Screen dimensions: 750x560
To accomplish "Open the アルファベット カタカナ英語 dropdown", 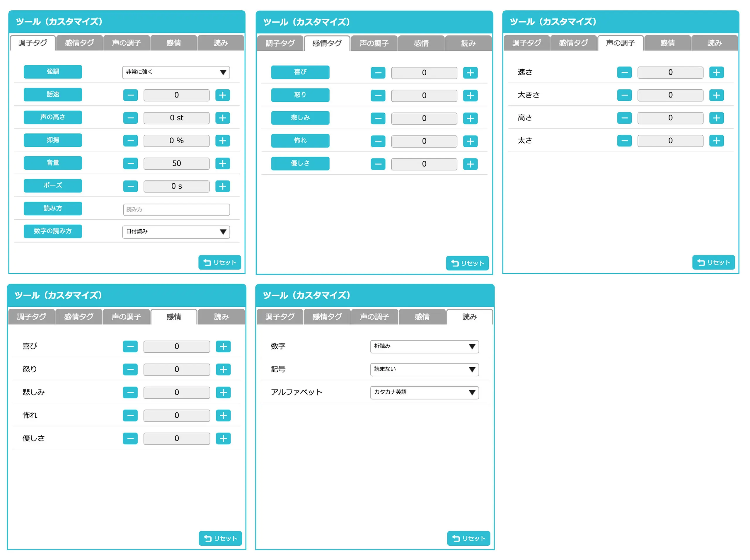I will pos(425,392).
